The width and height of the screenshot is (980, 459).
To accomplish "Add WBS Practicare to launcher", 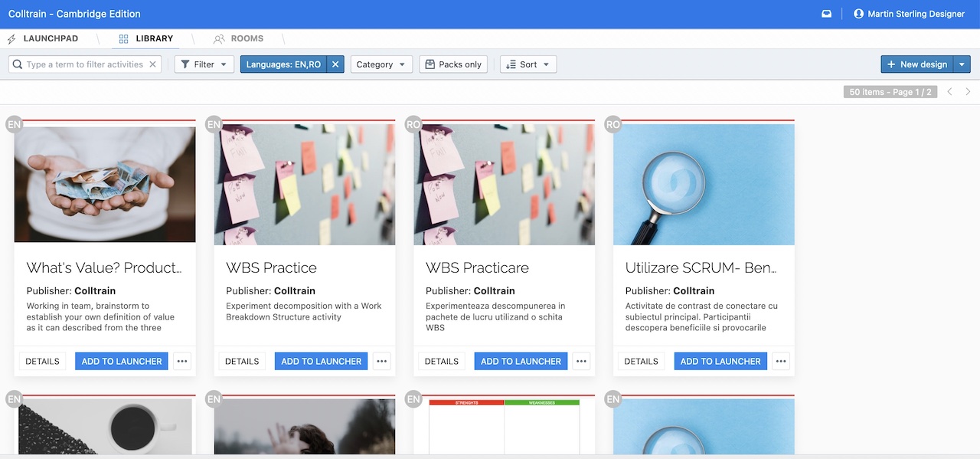I will click(521, 361).
